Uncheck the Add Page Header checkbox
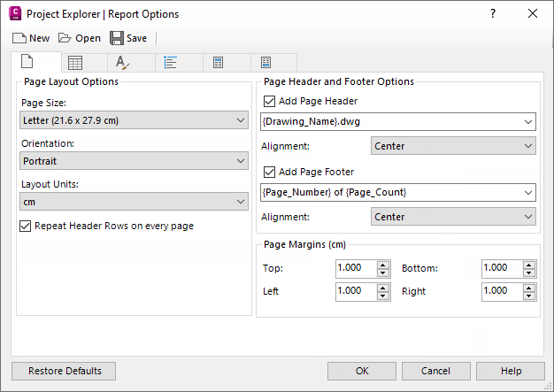554x392 pixels. point(270,101)
